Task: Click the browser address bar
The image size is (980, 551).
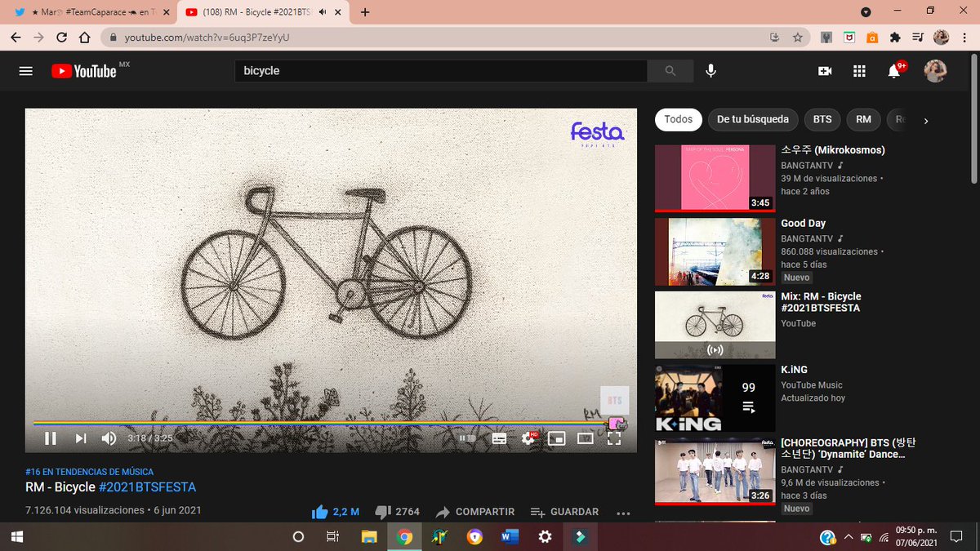Action: (x=441, y=38)
